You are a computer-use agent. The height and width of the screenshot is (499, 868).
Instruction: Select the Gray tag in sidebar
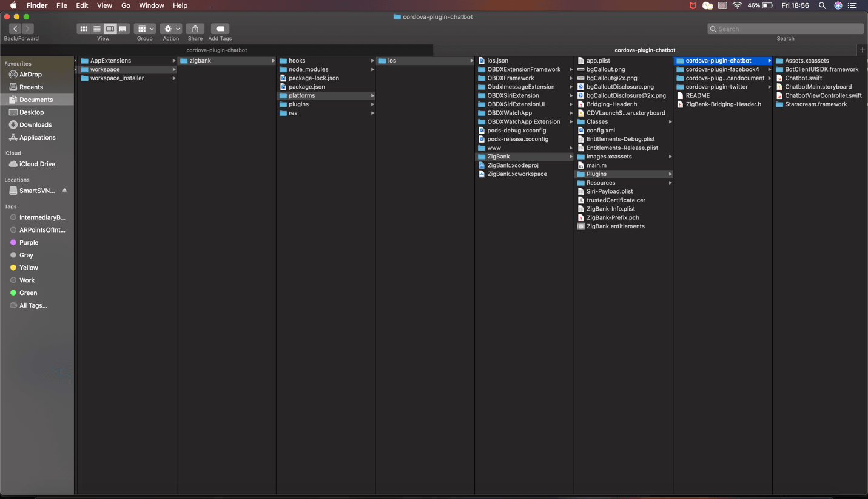coord(26,256)
